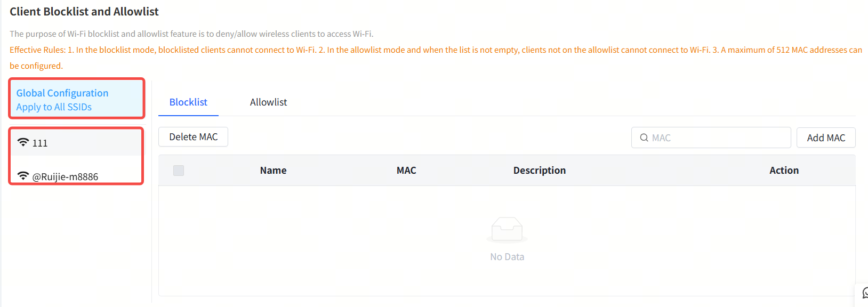Image resolution: width=868 pixels, height=307 pixels.
Task: Click the Description column header
Action: tap(539, 171)
